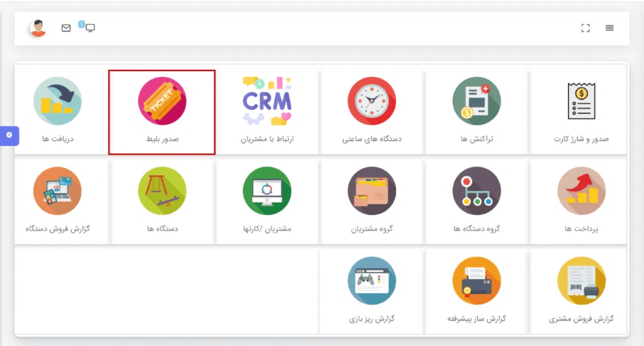Open the ticket issuance (صدور بلیط) tile
The image size is (644, 346).
pos(162,102)
